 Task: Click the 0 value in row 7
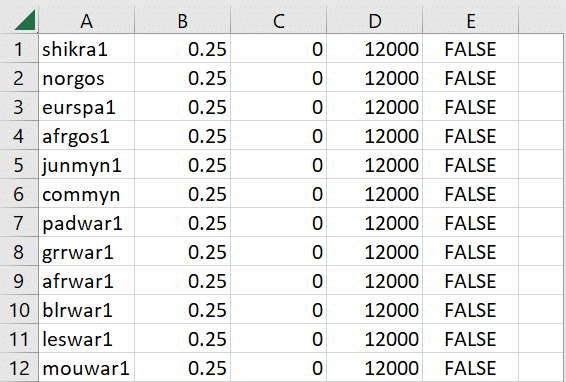coord(278,222)
